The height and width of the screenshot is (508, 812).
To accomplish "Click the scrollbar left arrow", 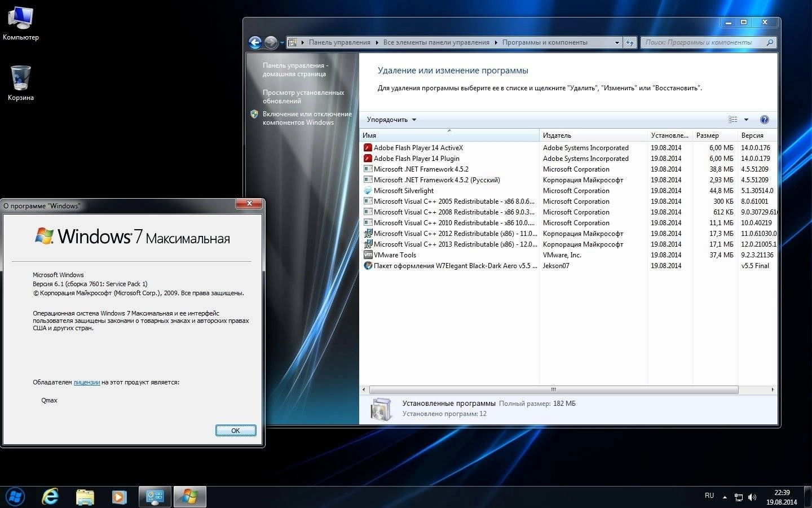I will click(x=364, y=389).
